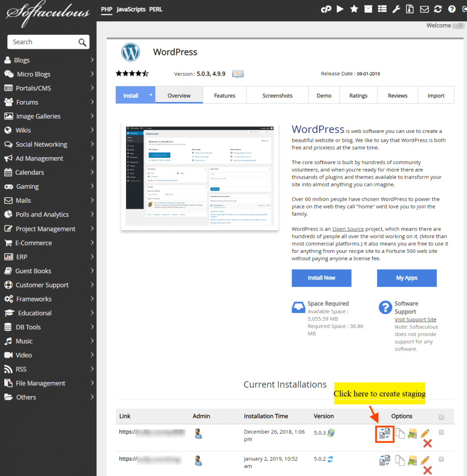Switch to the Features tab
Screen dimensions: 467x476
(225, 95)
